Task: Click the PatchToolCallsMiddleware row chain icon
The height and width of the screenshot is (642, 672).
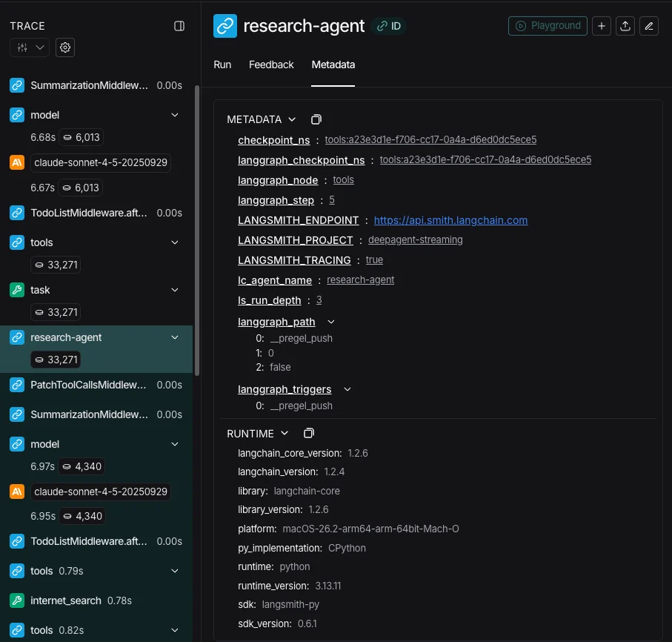Action: (x=17, y=385)
